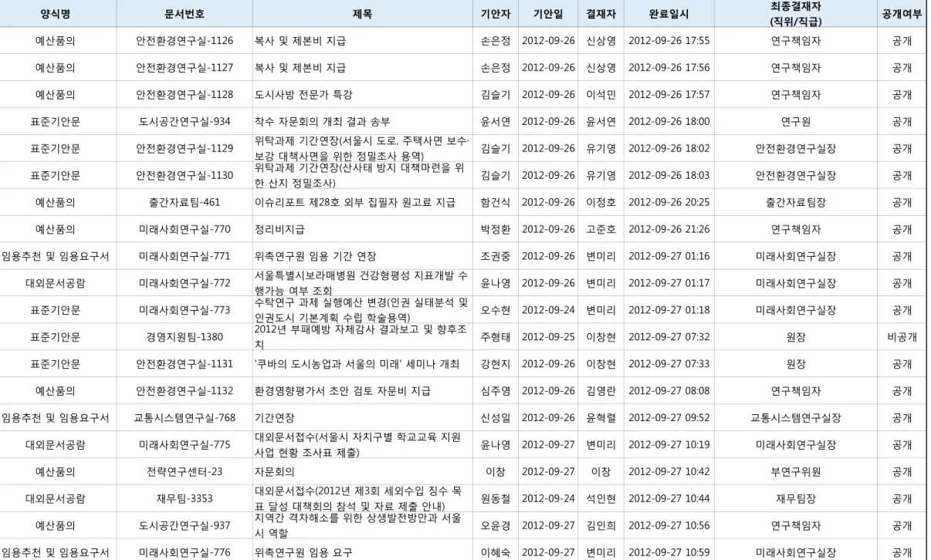Select document number 안전환경연구실-1126
Screen dimensions: 931x560
coord(185,41)
